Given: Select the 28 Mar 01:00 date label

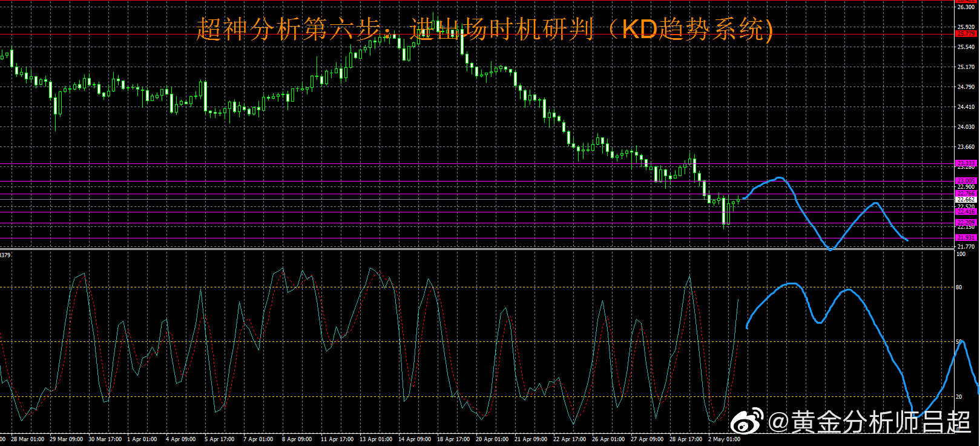Looking at the screenshot, I should [27, 439].
